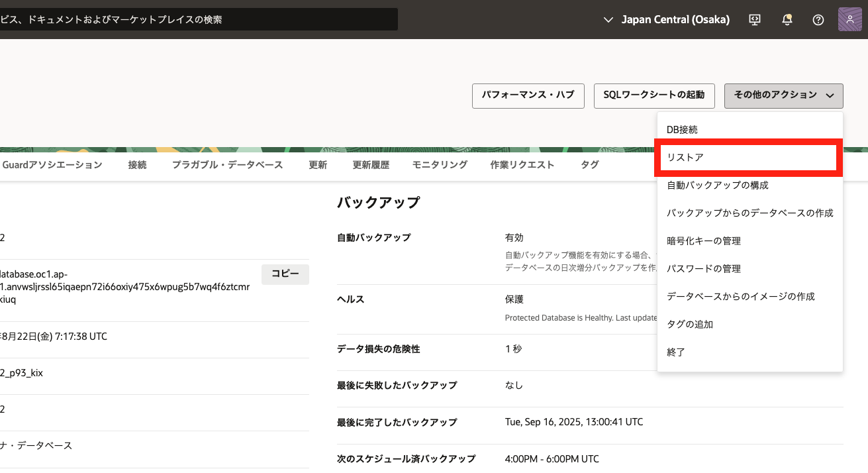This screenshot has width=868, height=473.
Task: Collapse the その他のアクション dropdown
Action: coord(783,95)
